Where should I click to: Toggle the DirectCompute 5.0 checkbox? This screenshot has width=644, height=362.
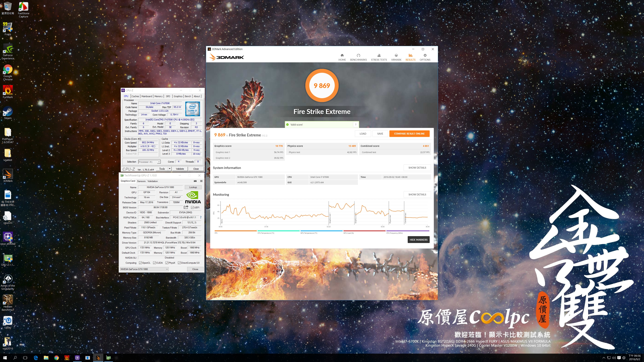(179, 263)
